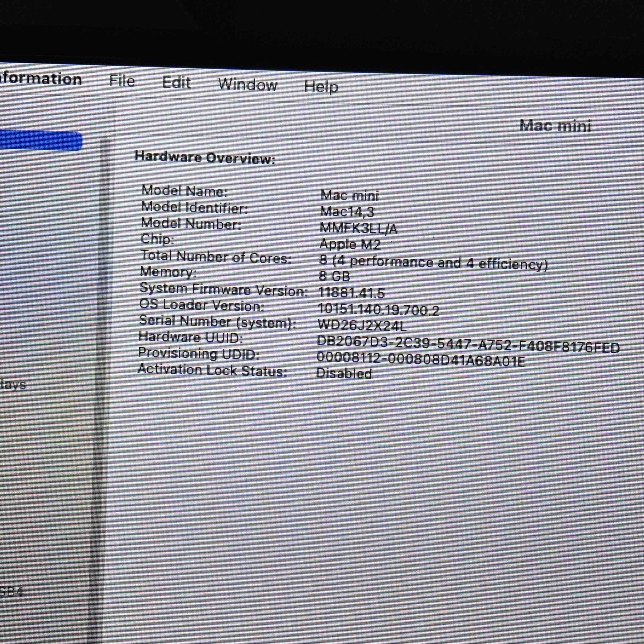Click the Hardware Overview heading
644x644 pixels.
(x=205, y=157)
